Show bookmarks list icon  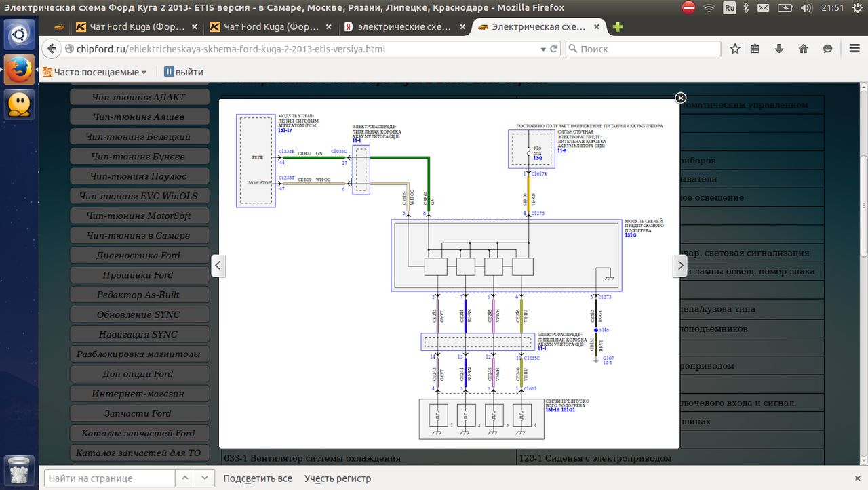(755, 49)
